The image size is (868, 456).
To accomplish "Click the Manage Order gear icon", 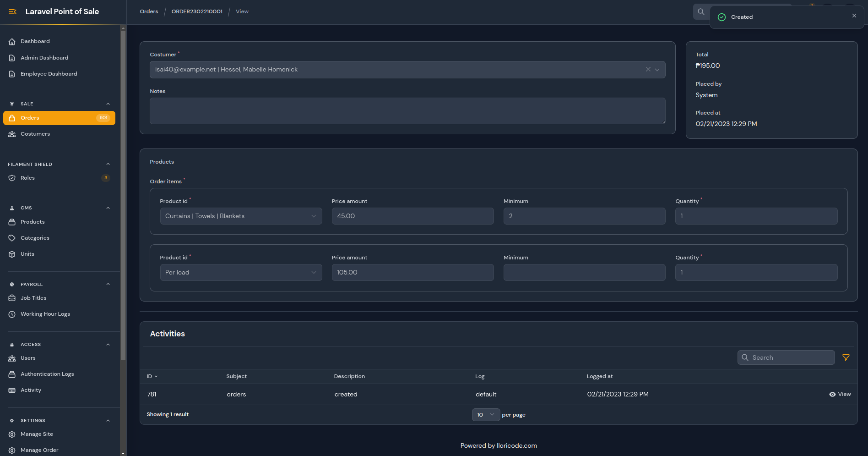I will [x=12, y=450].
